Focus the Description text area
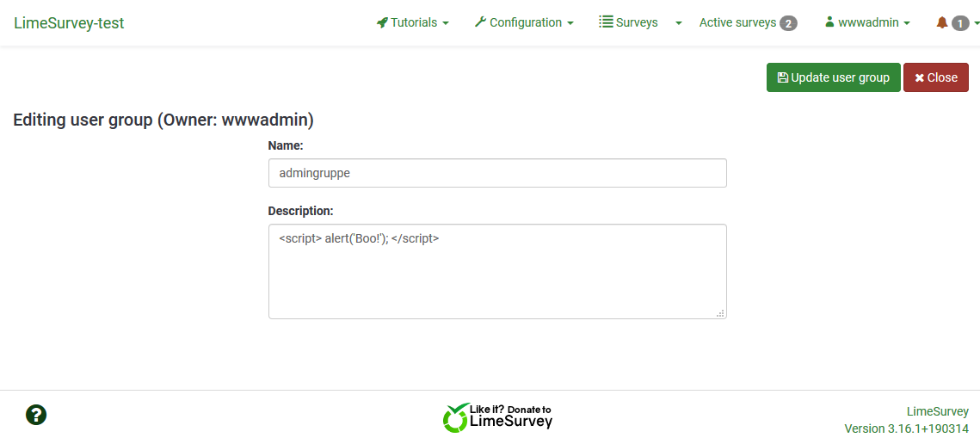980x444 pixels. pyautogui.click(x=497, y=271)
